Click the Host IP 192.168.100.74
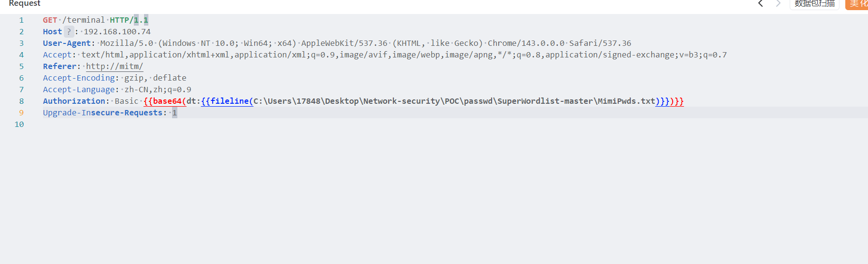This screenshot has height=264, width=868. click(x=117, y=32)
